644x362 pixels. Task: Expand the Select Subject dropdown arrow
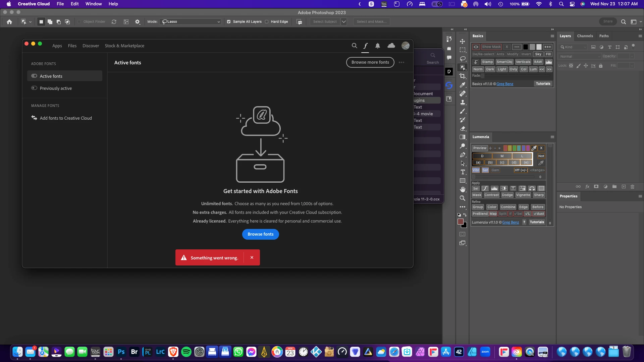[344, 21]
